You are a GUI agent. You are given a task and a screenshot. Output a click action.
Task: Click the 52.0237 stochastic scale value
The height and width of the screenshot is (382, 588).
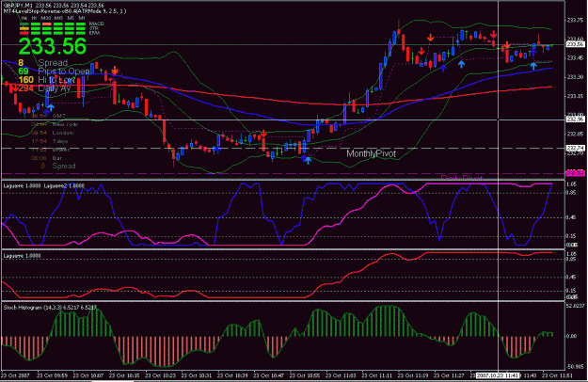577,306
